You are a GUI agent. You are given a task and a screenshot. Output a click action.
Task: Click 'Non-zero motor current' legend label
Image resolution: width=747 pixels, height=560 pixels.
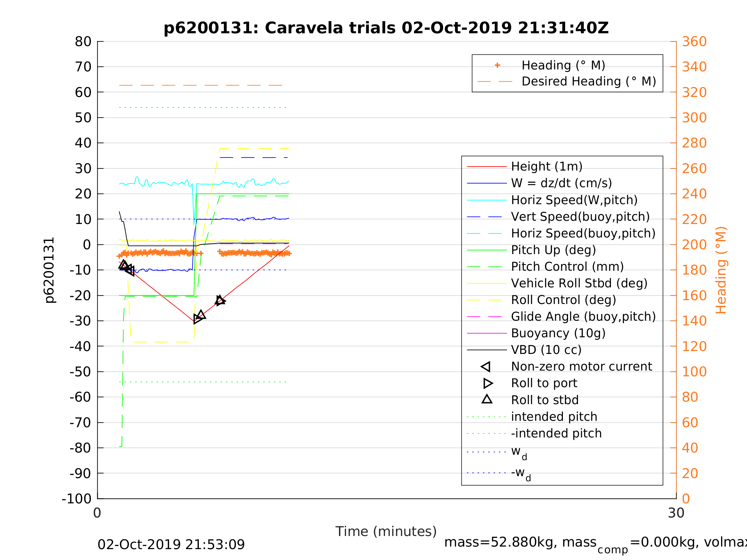click(581, 366)
